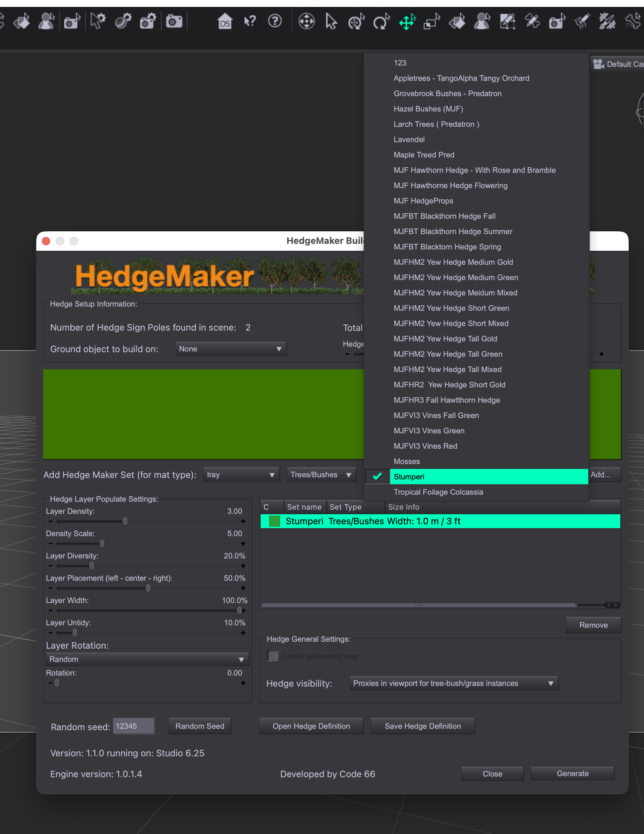Image resolution: width=644 pixels, height=834 pixels.
Task: Click the Layer Placement slider handle
Action: (x=148, y=588)
